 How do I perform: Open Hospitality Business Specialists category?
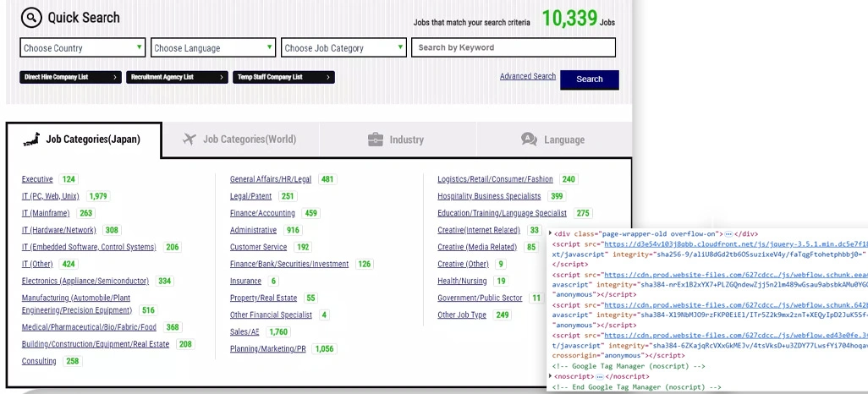click(489, 196)
